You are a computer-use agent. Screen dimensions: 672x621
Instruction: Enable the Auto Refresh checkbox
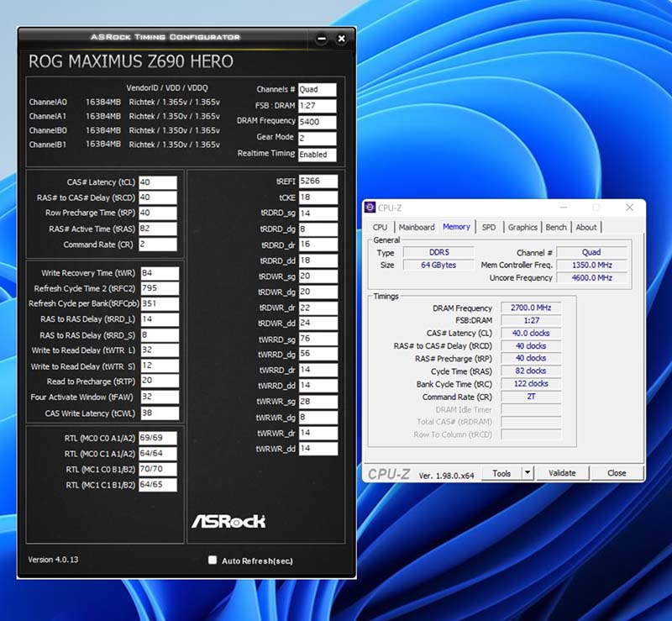[x=213, y=560]
